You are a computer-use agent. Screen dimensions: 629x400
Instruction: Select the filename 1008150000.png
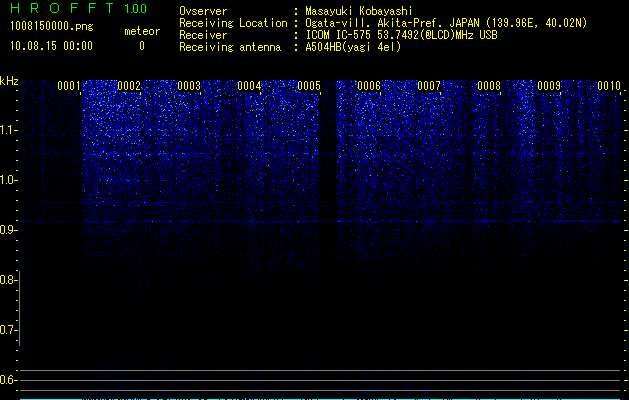(52, 26)
